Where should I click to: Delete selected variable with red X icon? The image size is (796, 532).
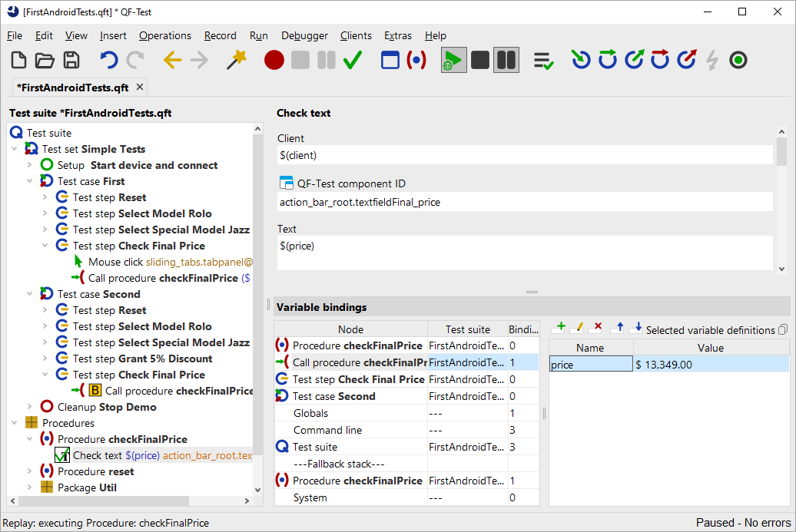pos(595,329)
